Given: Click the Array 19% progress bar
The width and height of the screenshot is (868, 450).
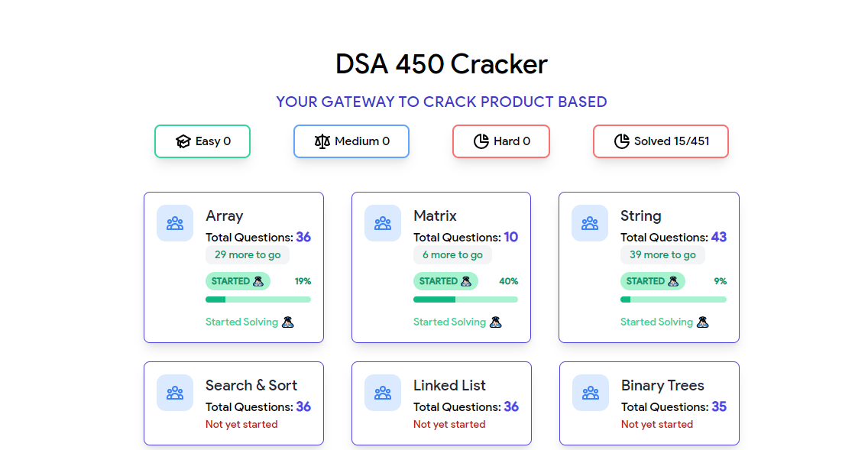Looking at the screenshot, I should pos(258,299).
